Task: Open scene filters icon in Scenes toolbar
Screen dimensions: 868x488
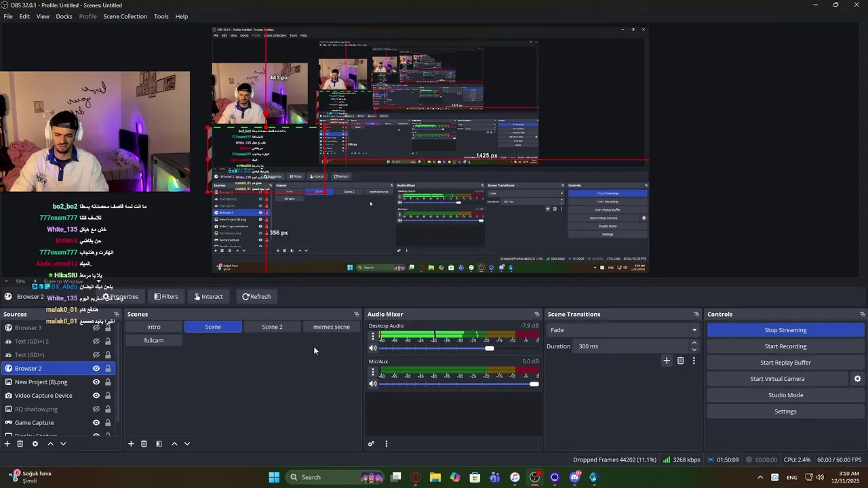Action: 159,444
